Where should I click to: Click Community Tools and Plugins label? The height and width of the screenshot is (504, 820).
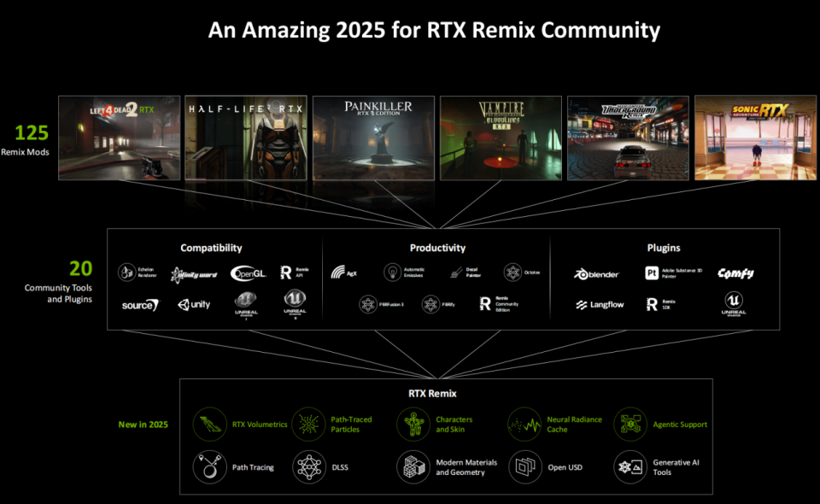click(x=58, y=293)
